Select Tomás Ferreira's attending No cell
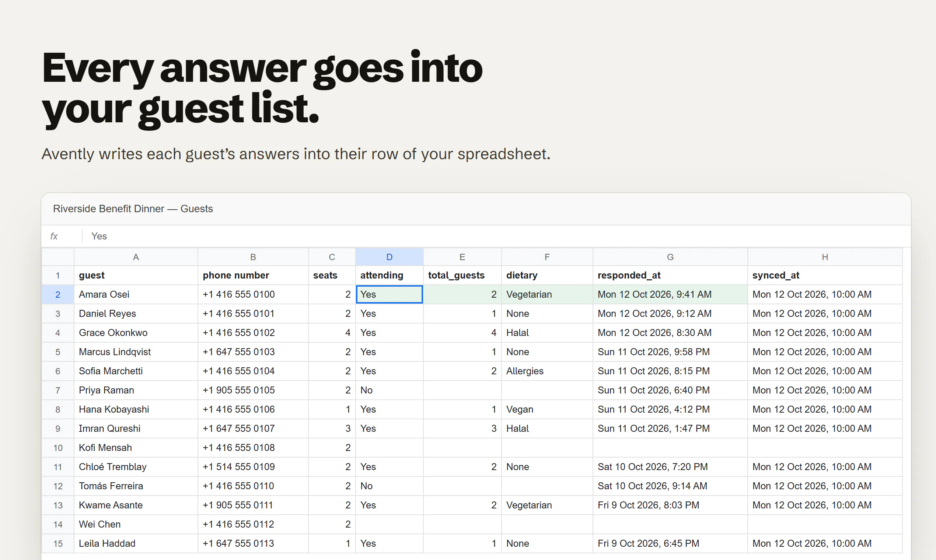This screenshot has height=560, width=936. [x=389, y=486]
